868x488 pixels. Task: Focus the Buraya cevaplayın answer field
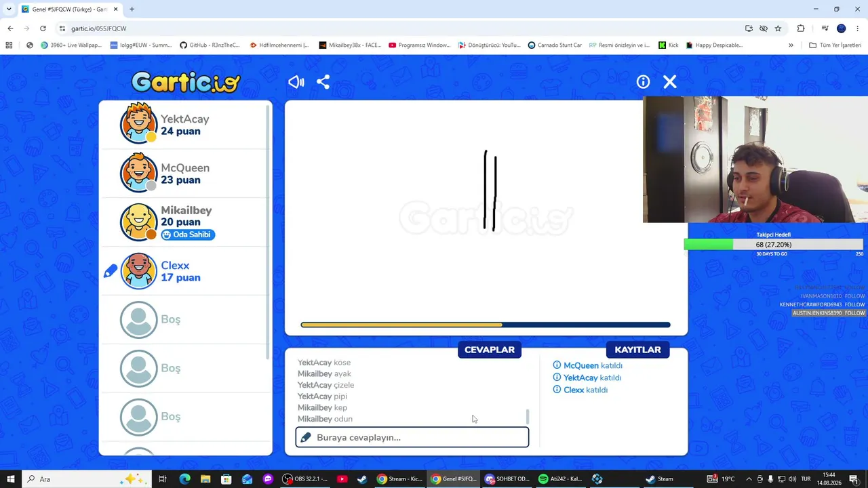(x=412, y=437)
